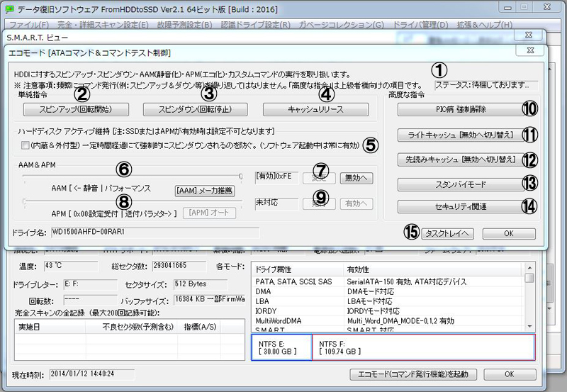Click the AAM slider handle
The width and height of the screenshot is (567, 392).
pyautogui.click(x=241, y=176)
